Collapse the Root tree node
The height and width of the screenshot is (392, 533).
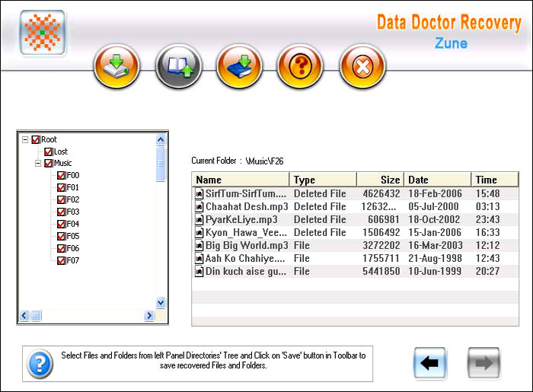(25, 140)
